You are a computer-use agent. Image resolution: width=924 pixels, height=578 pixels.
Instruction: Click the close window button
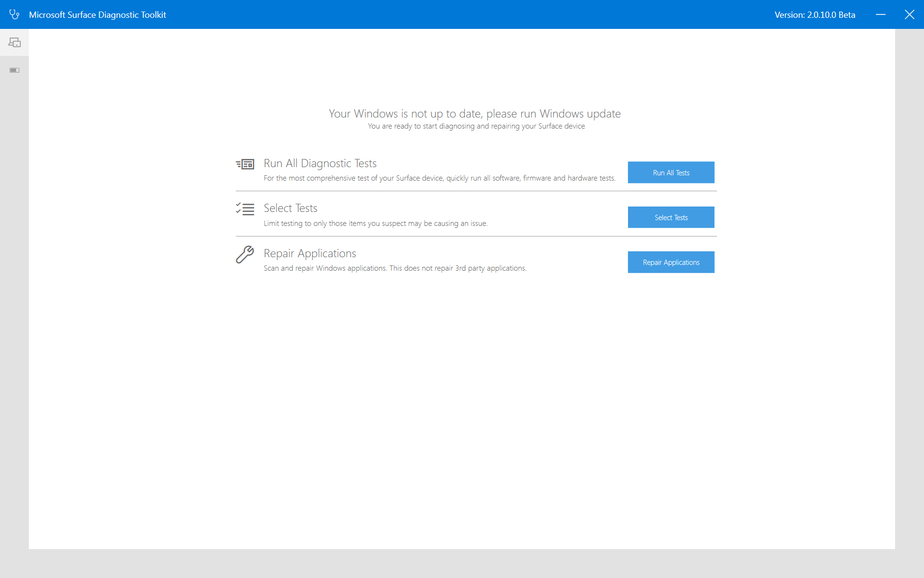tap(910, 14)
